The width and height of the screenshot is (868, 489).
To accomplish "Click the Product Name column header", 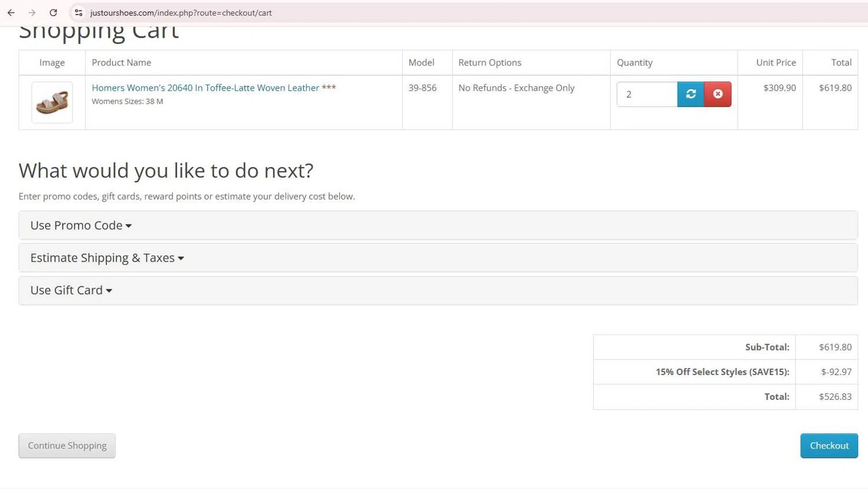I will point(122,62).
